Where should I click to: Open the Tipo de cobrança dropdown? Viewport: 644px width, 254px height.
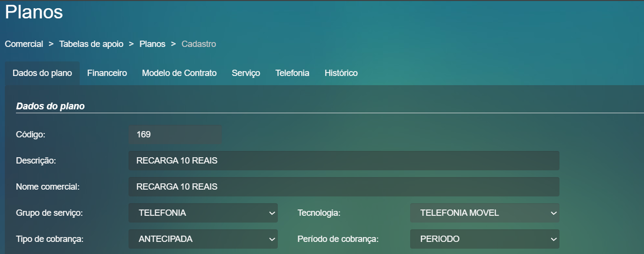[x=203, y=239]
